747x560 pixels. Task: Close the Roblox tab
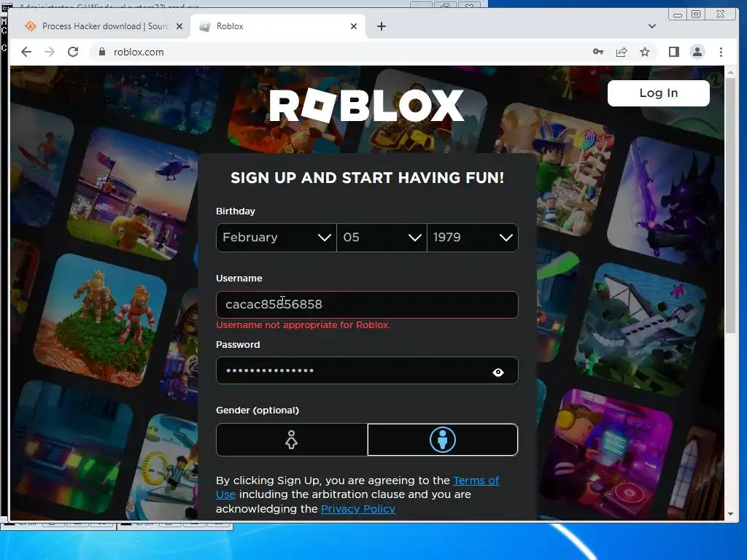pyautogui.click(x=354, y=27)
